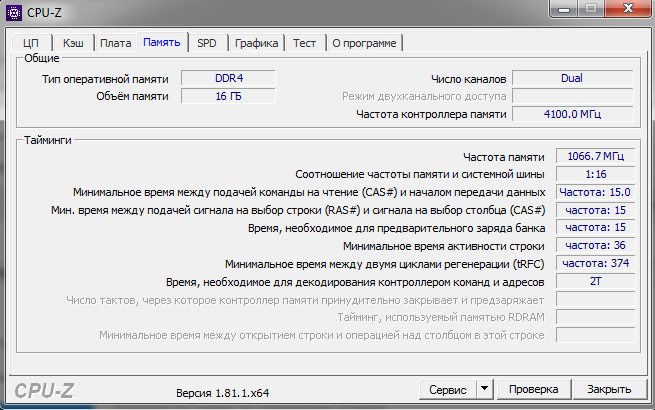The height and width of the screenshot is (410, 655).
Task: Click the empty RDRAM timing field
Action: [x=595, y=317]
